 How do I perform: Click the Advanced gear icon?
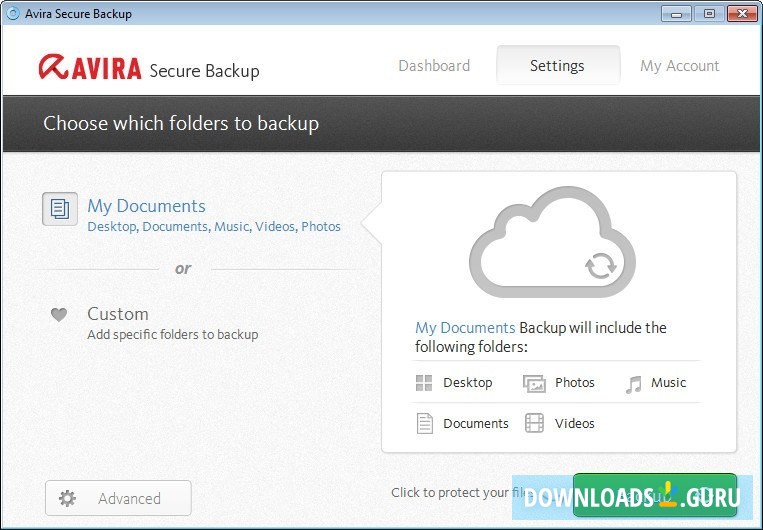tap(67, 498)
